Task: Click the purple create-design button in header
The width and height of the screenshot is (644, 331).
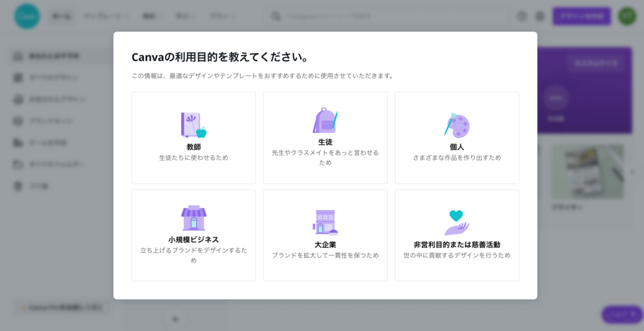Action: coord(582,16)
